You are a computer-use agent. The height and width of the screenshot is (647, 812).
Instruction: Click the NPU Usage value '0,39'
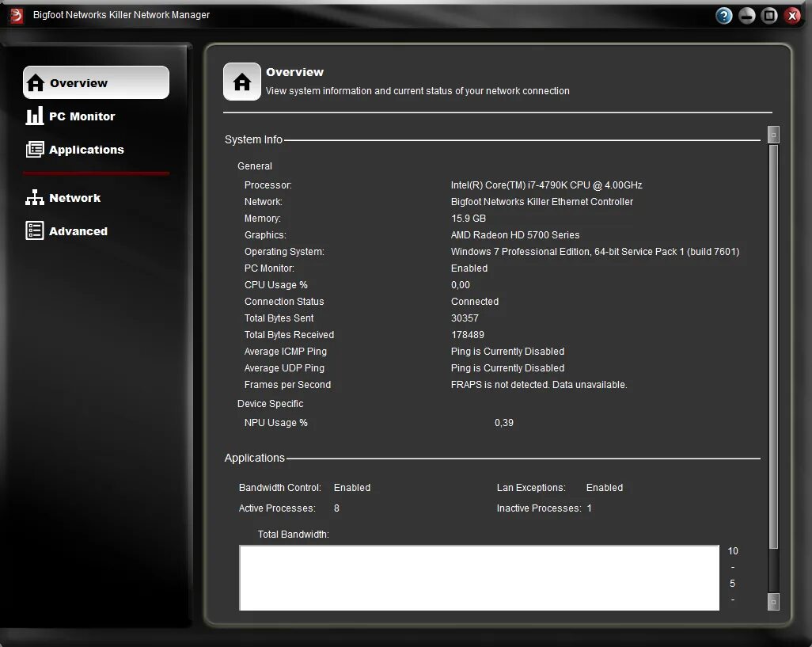(x=504, y=423)
